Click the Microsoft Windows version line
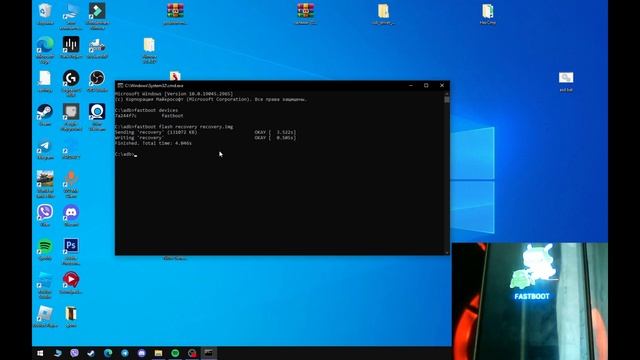Screen dimensions: 640x360 pos(174,93)
